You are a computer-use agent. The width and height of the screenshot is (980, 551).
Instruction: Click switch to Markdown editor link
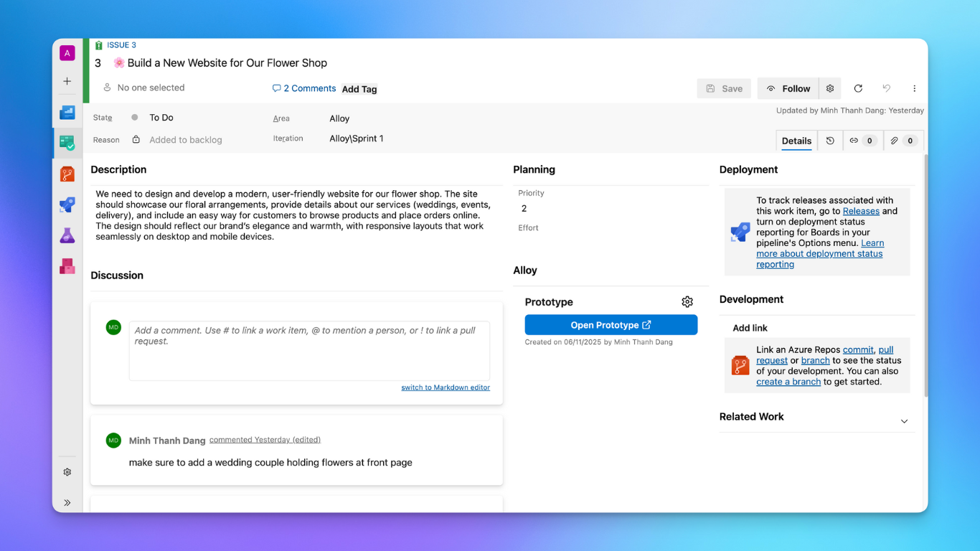[446, 387]
